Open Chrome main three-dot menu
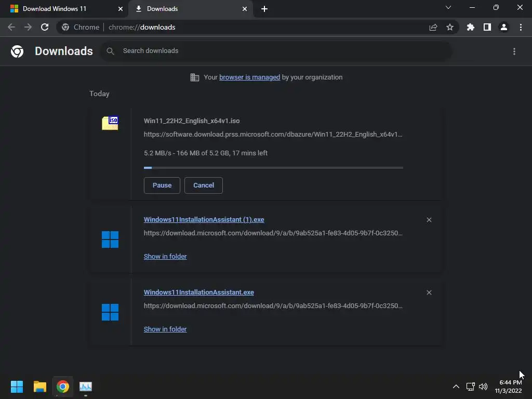The image size is (532, 399). (521, 27)
